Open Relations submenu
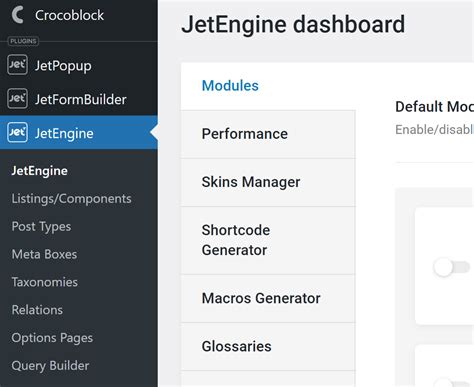Viewport: 474px width, 387px height. coord(37,310)
